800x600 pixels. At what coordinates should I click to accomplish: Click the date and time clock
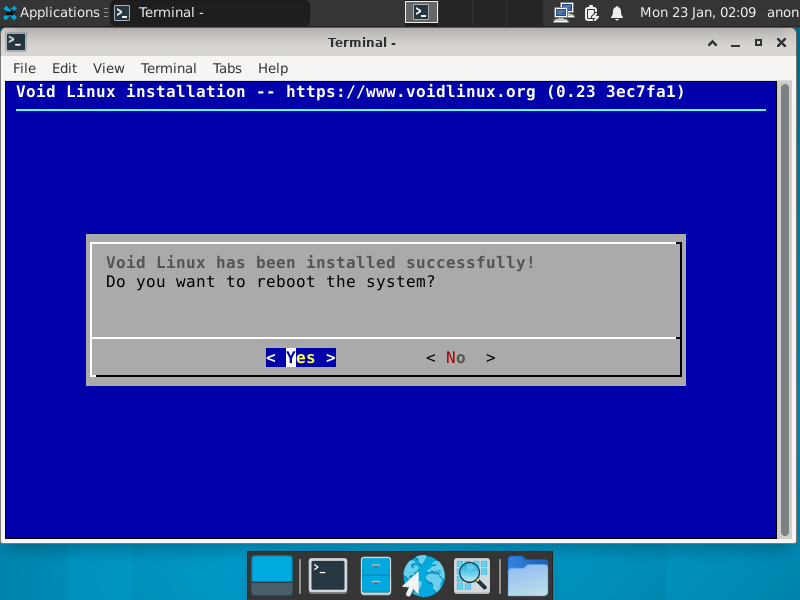697,12
